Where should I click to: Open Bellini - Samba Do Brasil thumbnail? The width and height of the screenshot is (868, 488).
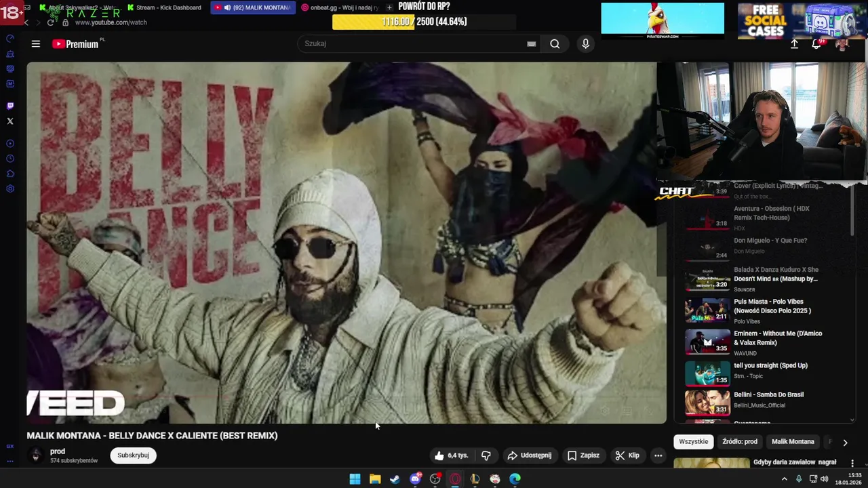point(707,403)
